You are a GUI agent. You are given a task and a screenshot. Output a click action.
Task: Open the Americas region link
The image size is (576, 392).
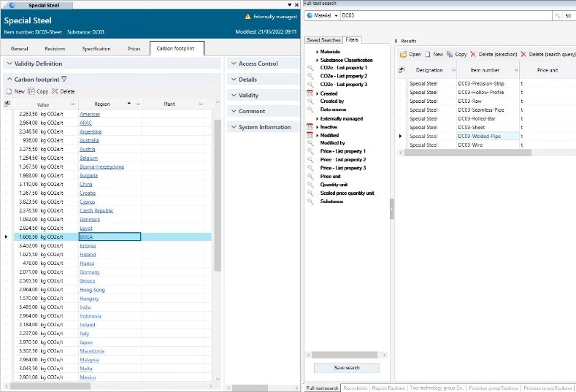[90, 115]
